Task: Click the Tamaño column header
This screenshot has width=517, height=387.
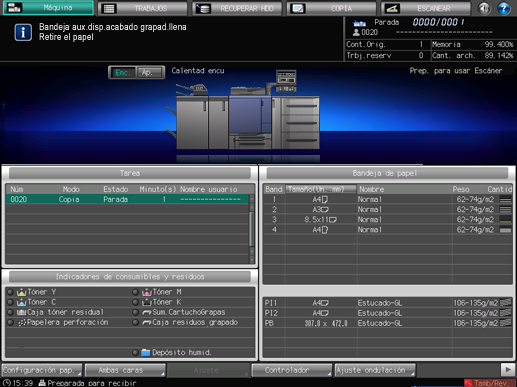Action: 321,189
